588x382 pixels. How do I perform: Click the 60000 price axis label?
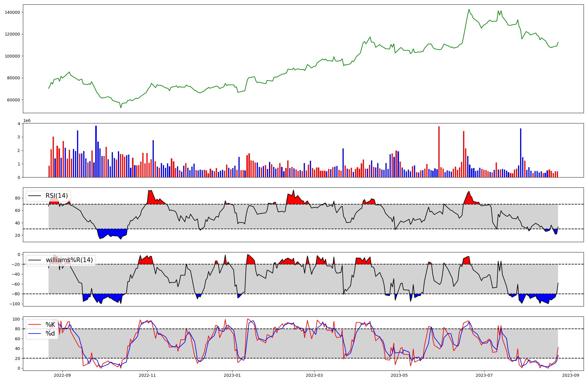click(14, 100)
